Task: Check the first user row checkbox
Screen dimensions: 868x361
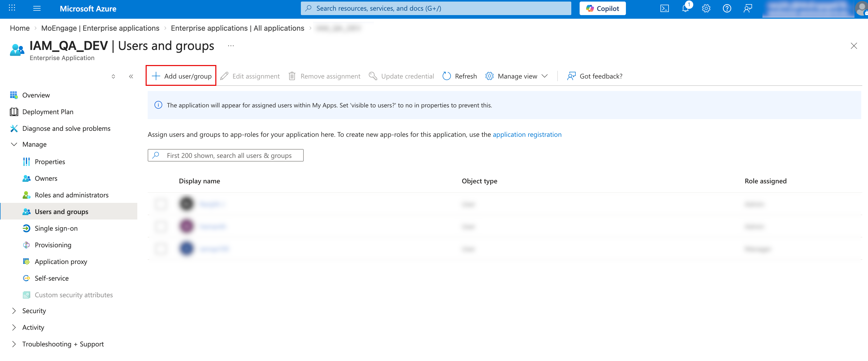Action: (161, 204)
